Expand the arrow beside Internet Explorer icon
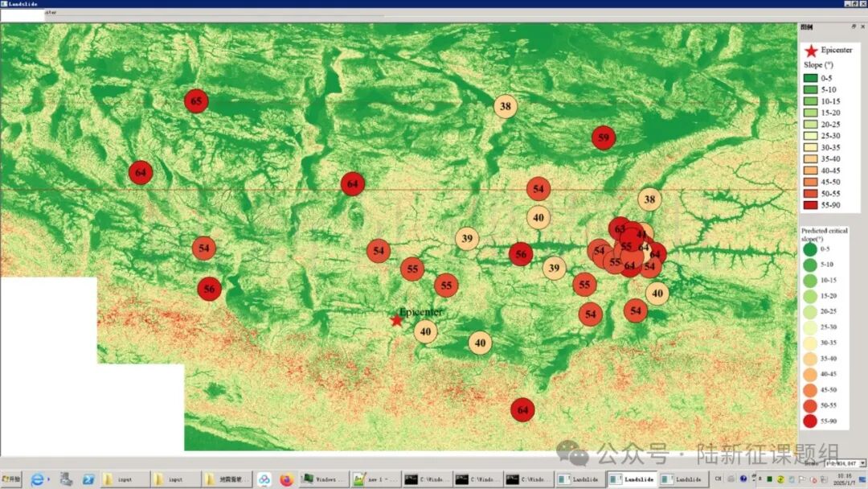Image resolution: width=868 pixels, height=489 pixels. pyautogui.click(x=50, y=480)
